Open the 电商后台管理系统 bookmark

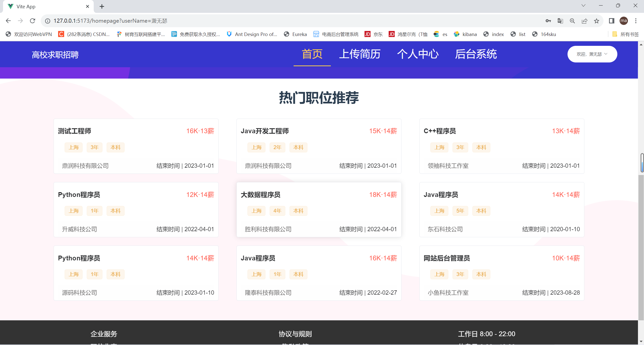(x=336, y=34)
